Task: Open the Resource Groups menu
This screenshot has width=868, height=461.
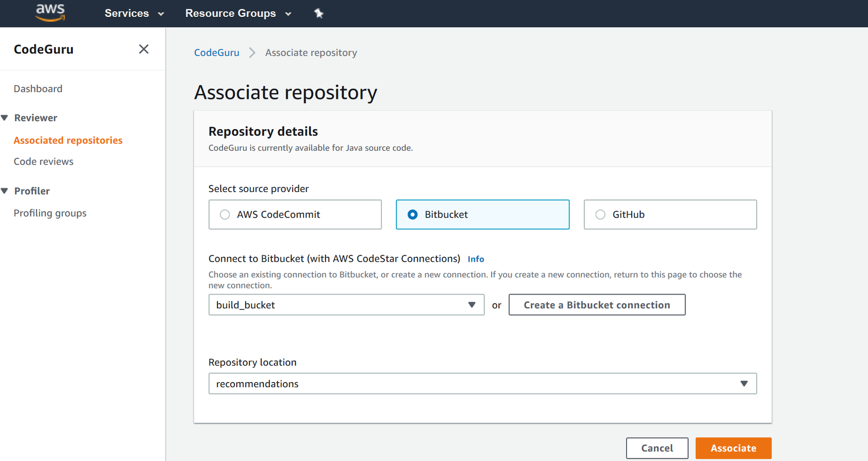Action: point(238,13)
